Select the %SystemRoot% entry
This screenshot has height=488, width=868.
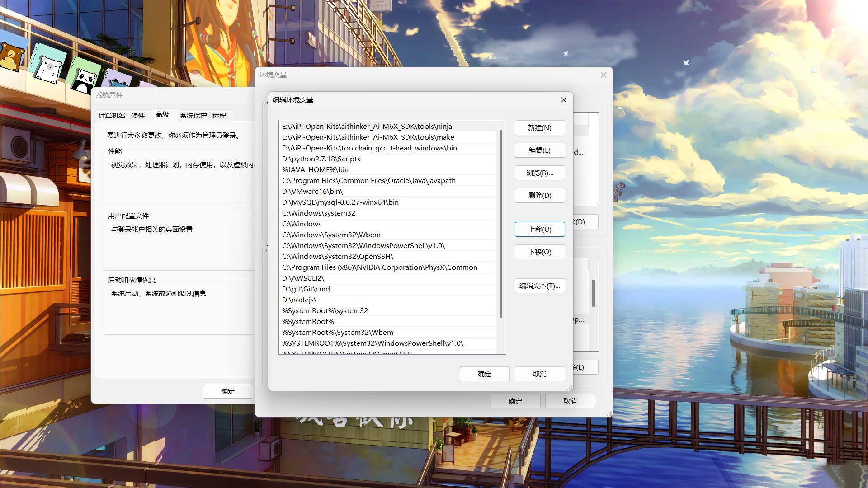tap(388, 322)
